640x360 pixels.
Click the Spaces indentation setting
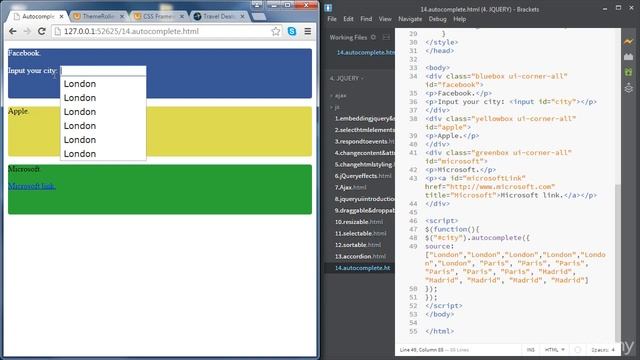point(603,350)
